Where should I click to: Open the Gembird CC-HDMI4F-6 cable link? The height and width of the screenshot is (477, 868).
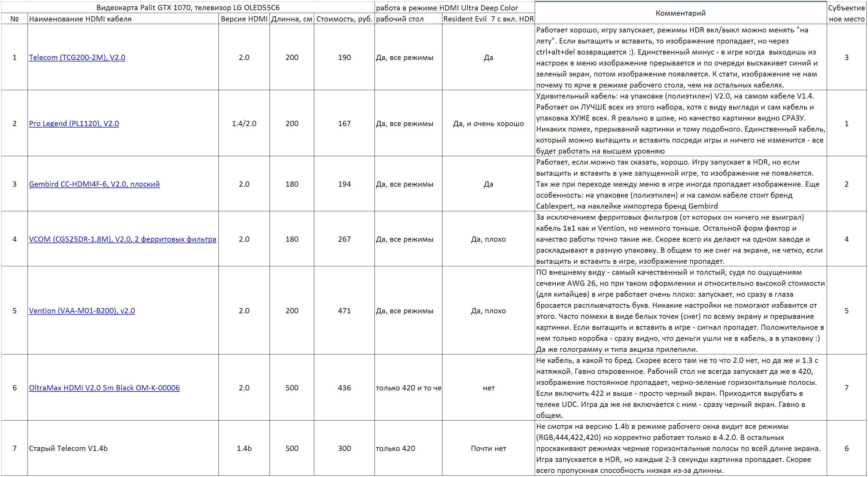click(x=94, y=184)
